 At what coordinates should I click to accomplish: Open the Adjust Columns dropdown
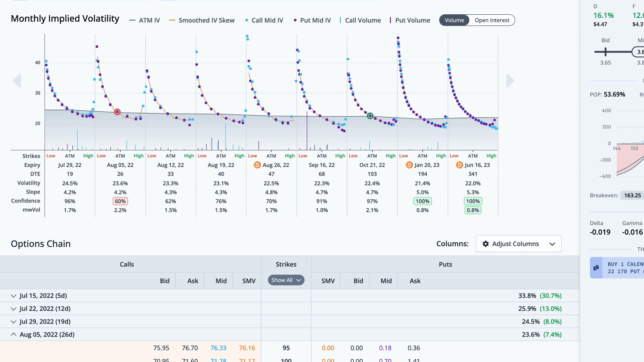pyautogui.click(x=519, y=244)
